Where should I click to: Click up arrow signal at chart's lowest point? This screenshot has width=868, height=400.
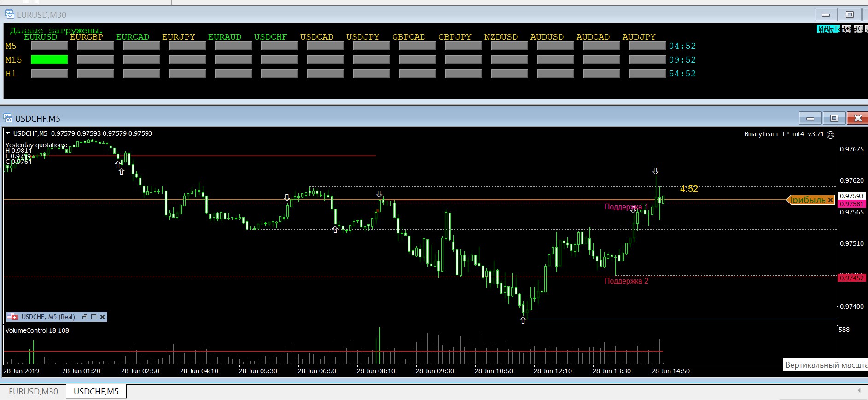(x=523, y=320)
